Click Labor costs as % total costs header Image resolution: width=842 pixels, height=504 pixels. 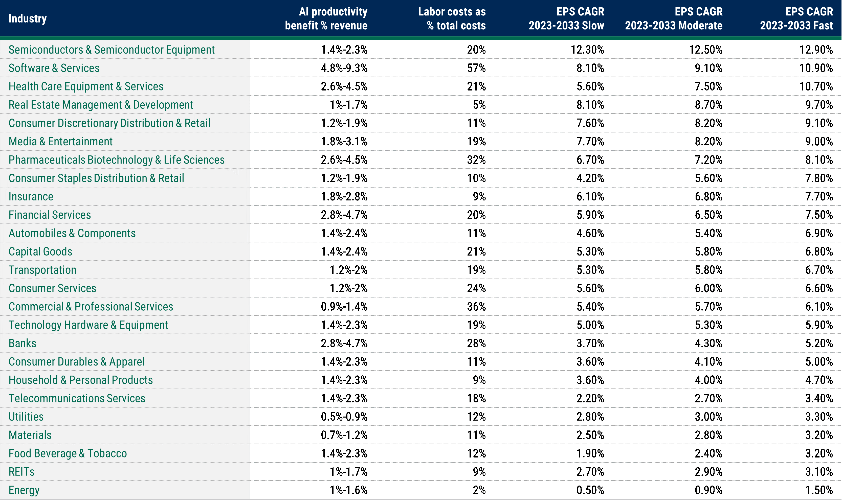(452, 18)
